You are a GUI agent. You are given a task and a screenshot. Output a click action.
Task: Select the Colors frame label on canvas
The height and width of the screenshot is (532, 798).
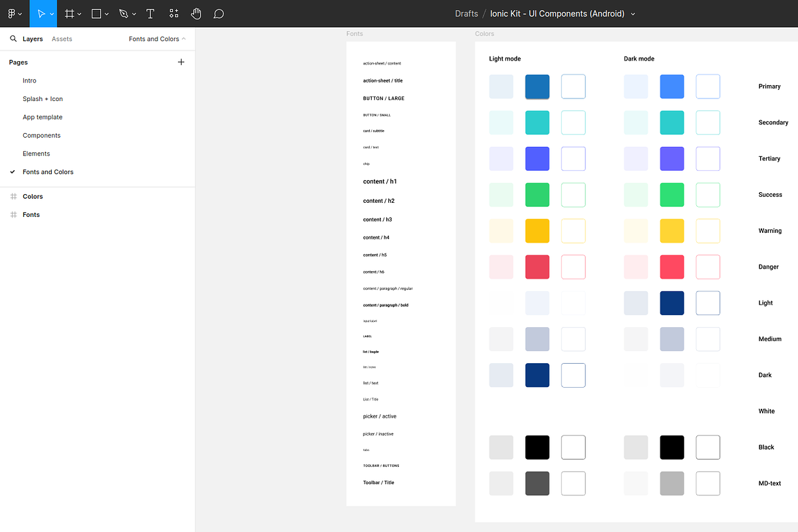(484, 34)
